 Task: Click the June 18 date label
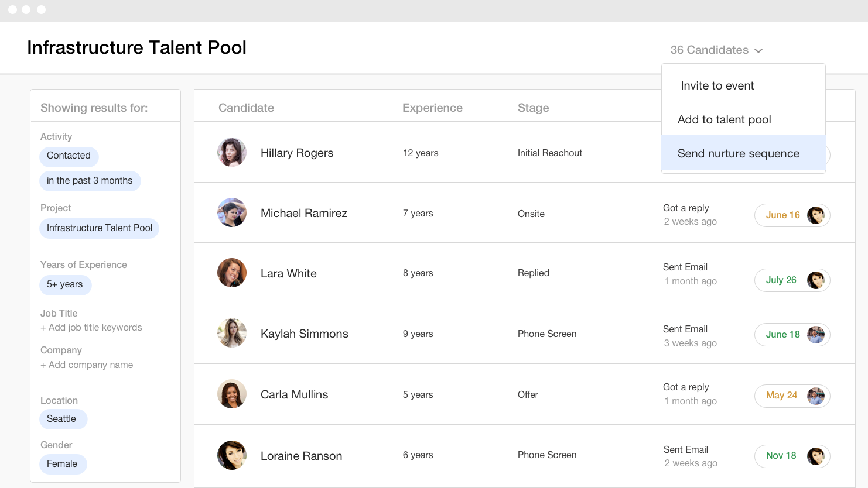coord(782,334)
